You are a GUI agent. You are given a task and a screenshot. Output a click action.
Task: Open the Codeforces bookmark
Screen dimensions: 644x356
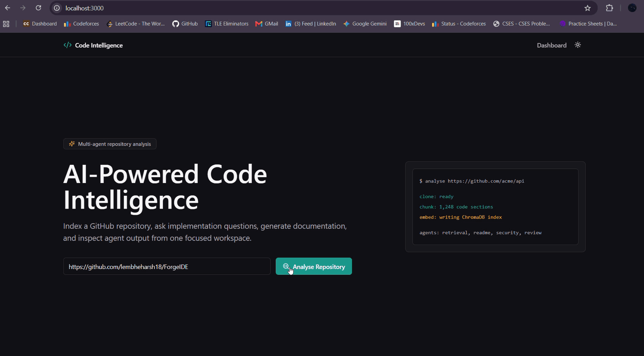[x=82, y=24]
